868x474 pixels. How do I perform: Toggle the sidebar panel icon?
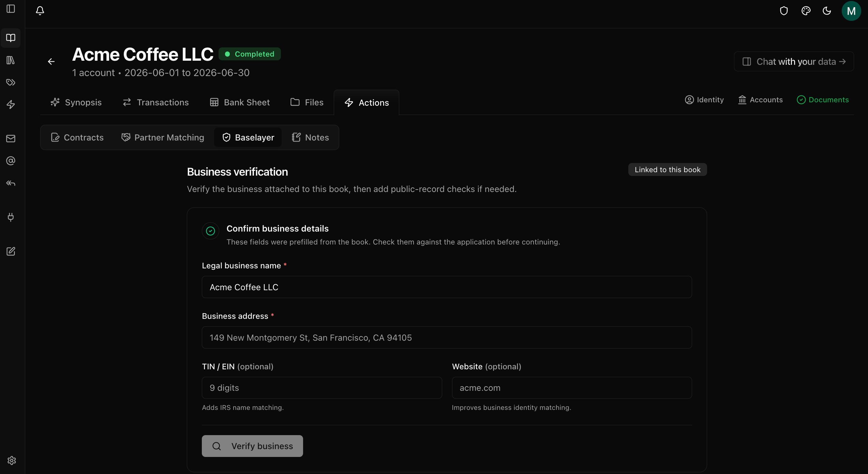click(x=11, y=9)
